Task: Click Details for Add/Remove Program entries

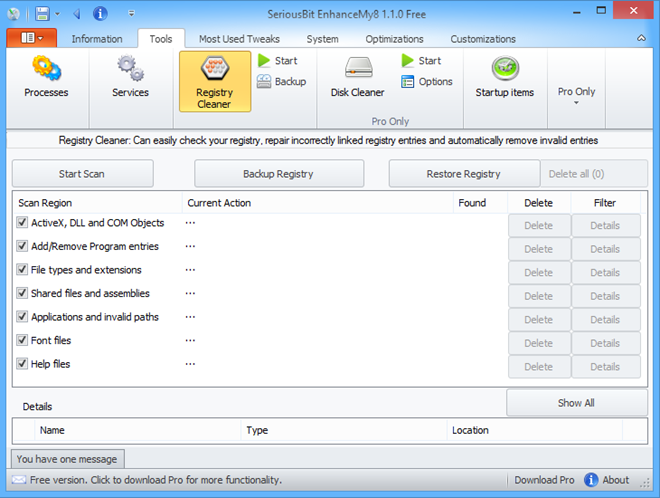Action: pyautogui.click(x=605, y=249)
